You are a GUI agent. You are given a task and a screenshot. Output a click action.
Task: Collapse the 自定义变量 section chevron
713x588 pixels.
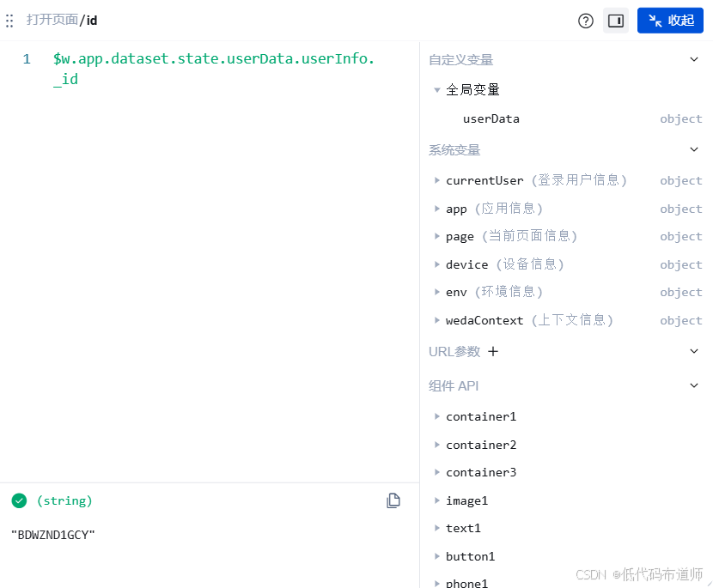694,59
